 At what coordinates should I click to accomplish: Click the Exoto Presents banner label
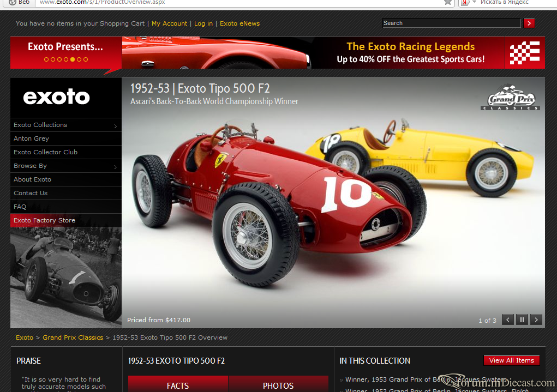65,46
